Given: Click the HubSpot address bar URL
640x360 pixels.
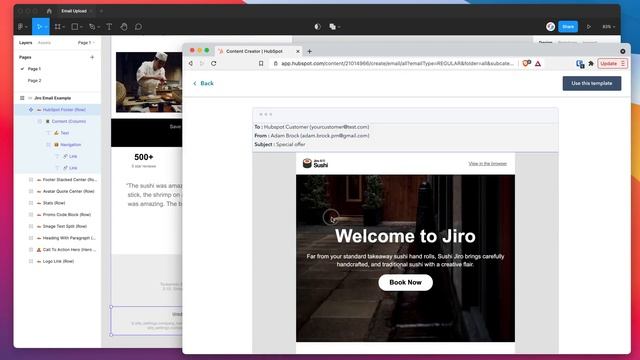Looking at the screenshot, I should click(x=397, y=63).
